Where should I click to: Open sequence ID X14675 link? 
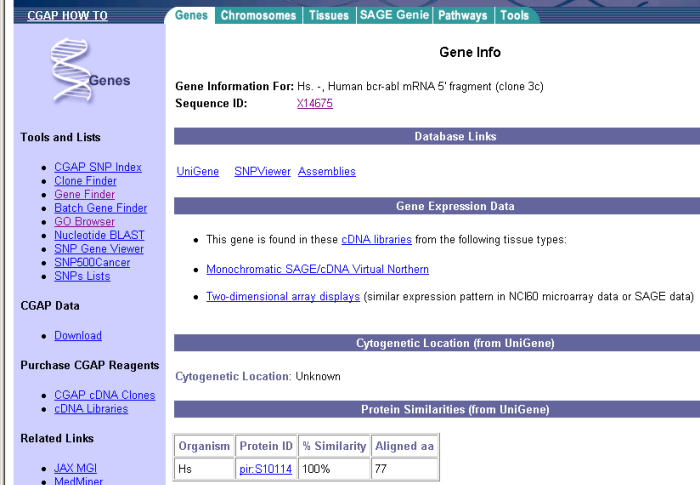tap(314, 103)
